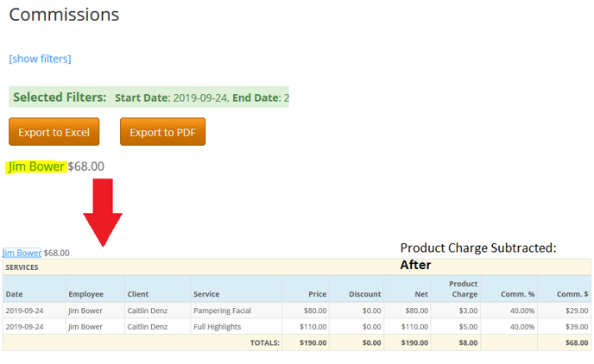This screenshot has width=594, height=364.
Task: Select the Client column header
Action: pyautogui.click(x=138, y=294)
